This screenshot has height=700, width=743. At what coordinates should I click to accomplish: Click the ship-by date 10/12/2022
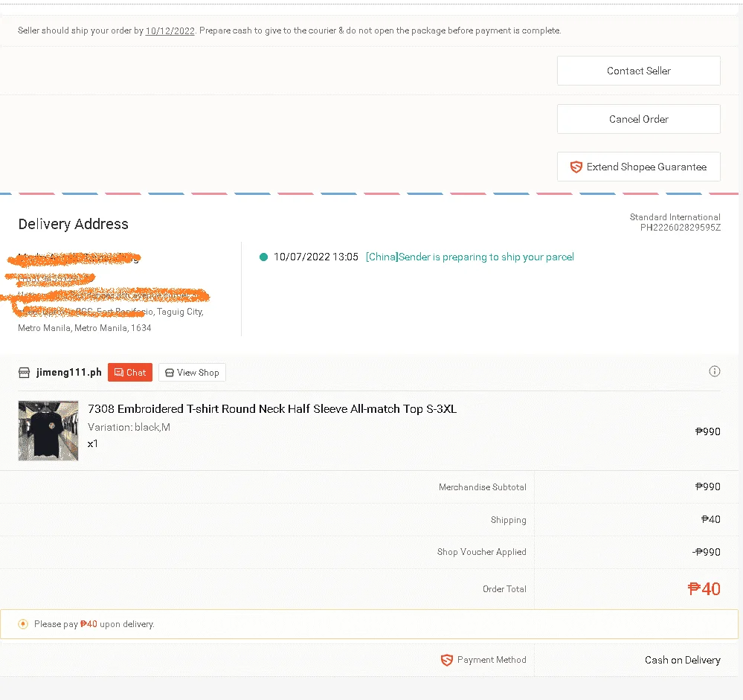pos(170,30)
